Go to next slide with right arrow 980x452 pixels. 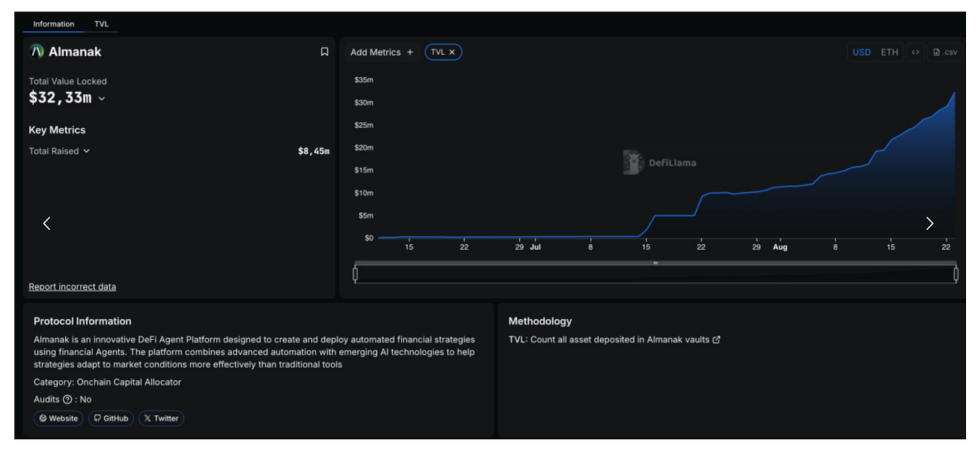929,224
